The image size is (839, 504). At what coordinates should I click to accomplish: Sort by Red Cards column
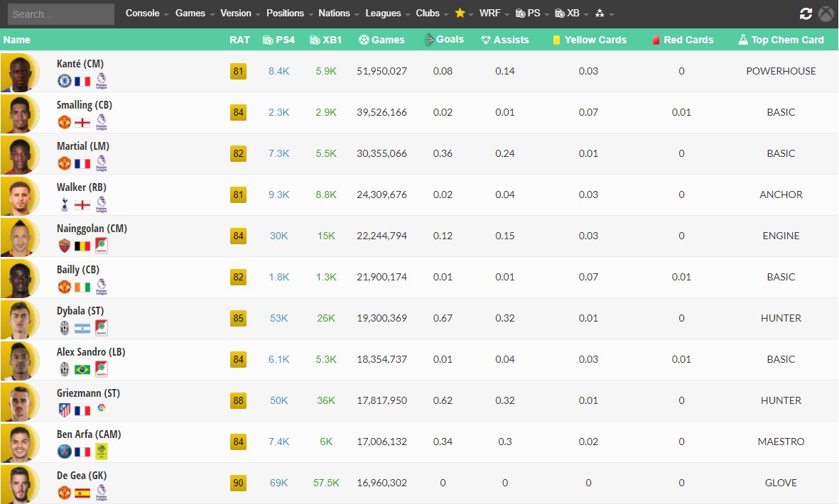(x=683, y=40)
